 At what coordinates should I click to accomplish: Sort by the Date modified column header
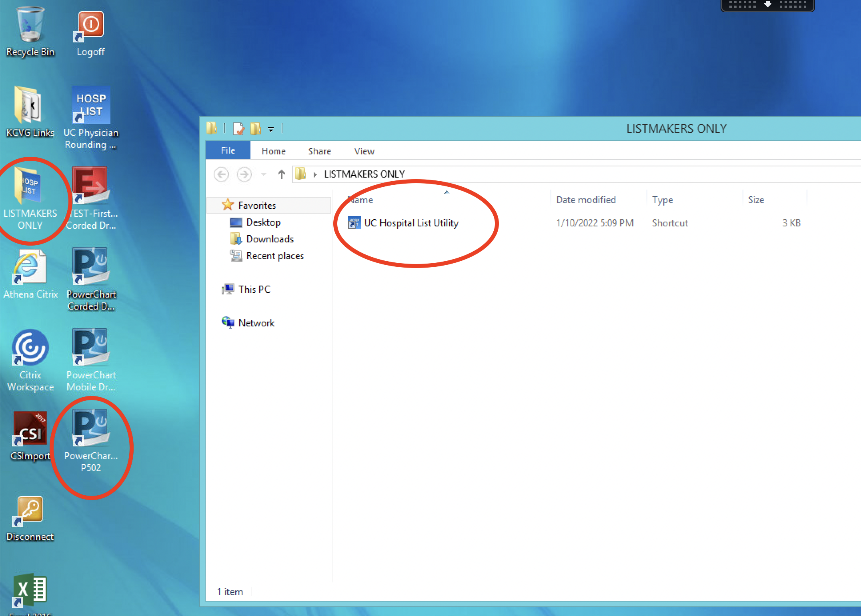(586, 200)
